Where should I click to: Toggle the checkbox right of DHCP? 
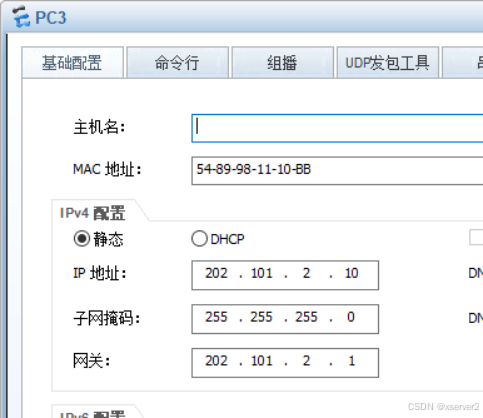click(x=476, y=237)
